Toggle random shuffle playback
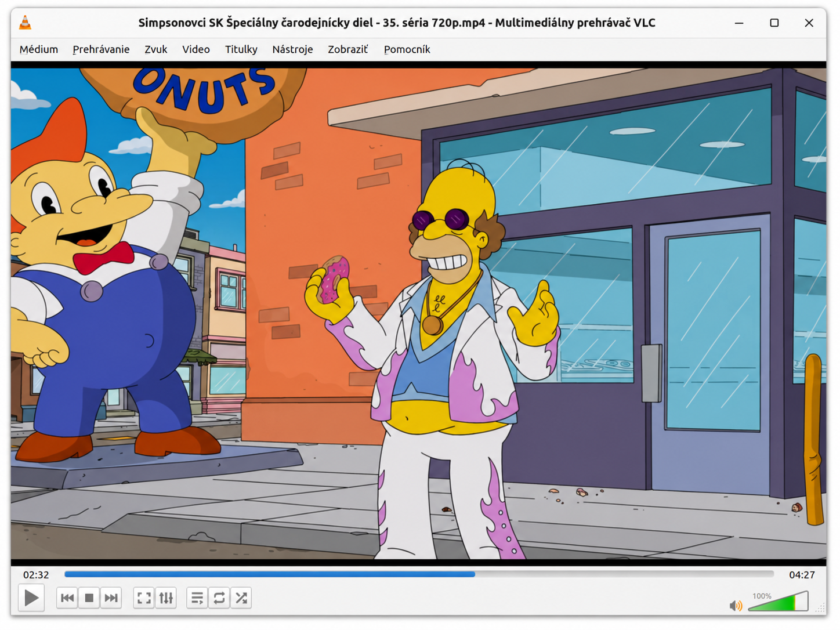Screen dimensions: 840x630 tap(241, 598)
